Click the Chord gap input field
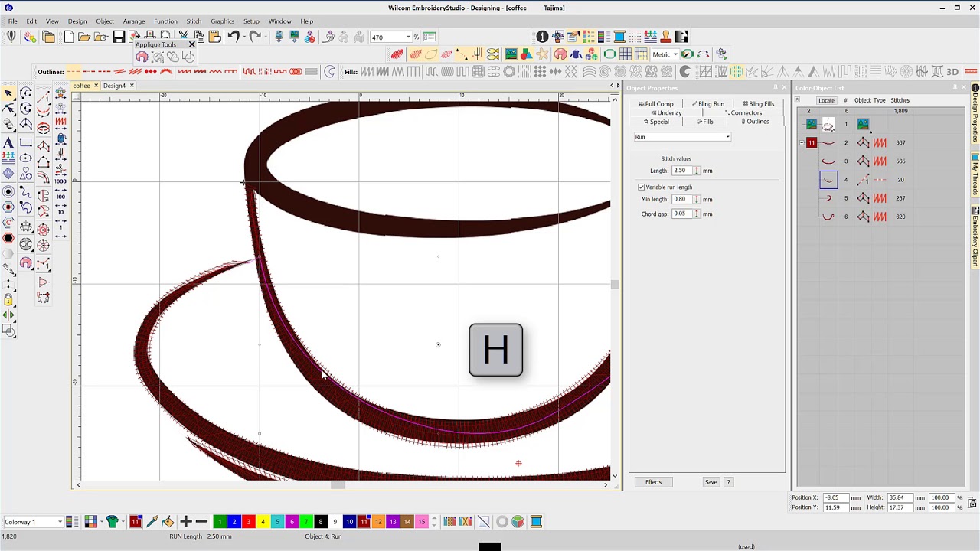 [681, 214]
